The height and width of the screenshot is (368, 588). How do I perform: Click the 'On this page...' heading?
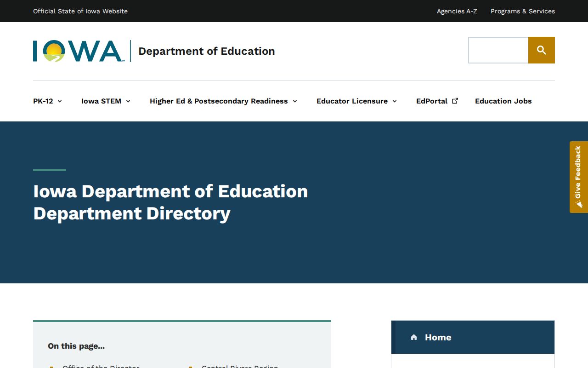tap(76, 346)
